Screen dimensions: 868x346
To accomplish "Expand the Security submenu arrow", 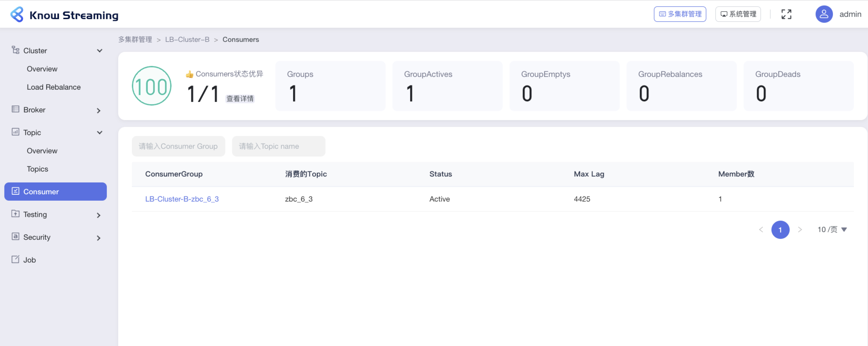I will pyautogui.click(x=98, y=238).
